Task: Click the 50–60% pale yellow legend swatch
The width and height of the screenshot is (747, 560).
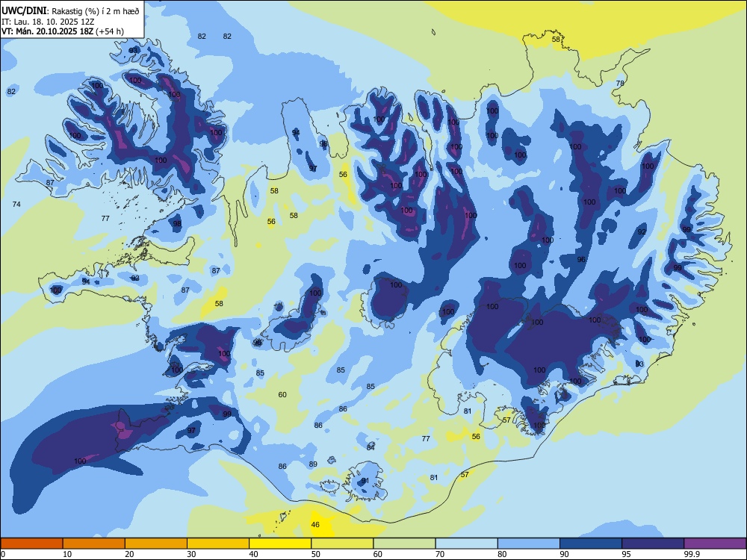Action: [x=342, y=544]
